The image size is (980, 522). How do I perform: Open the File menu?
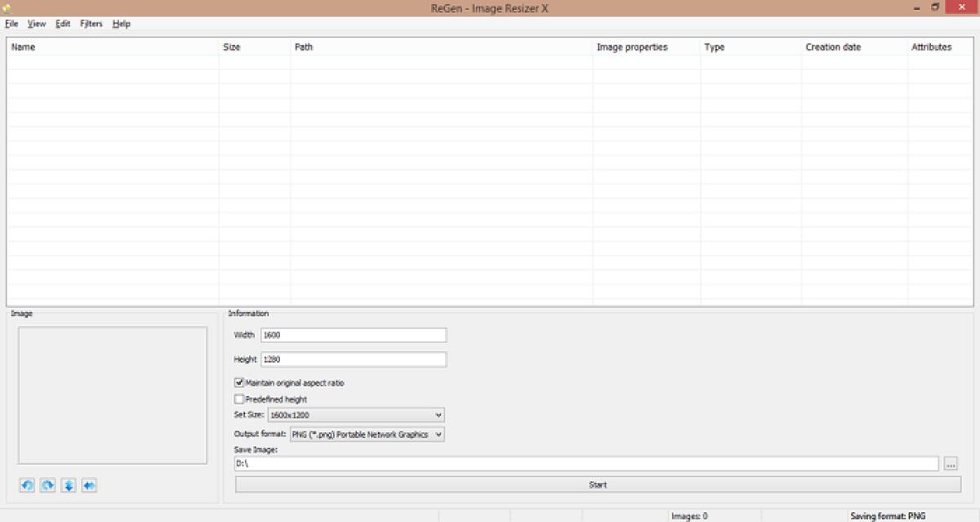tap(11, 24)
